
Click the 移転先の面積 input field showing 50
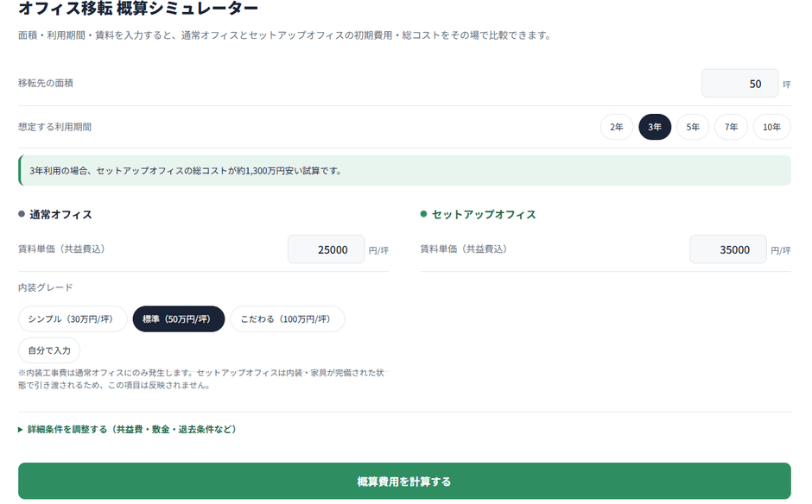[x=739, y=84]
